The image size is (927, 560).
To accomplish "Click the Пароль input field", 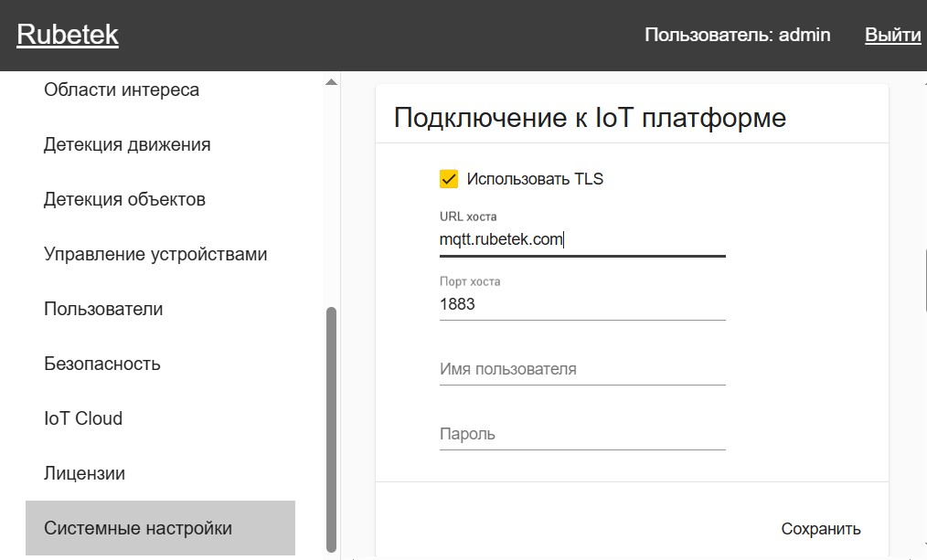I will (x=581, y=434).
